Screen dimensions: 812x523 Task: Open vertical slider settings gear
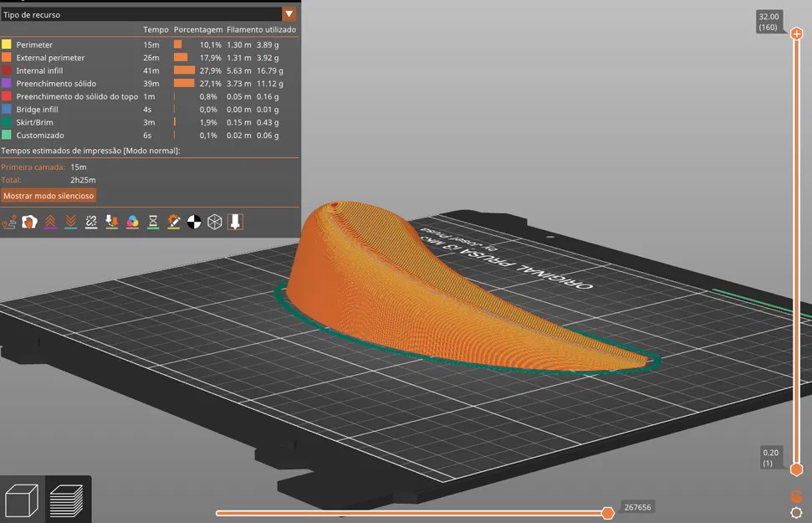[x=796, y=513]
